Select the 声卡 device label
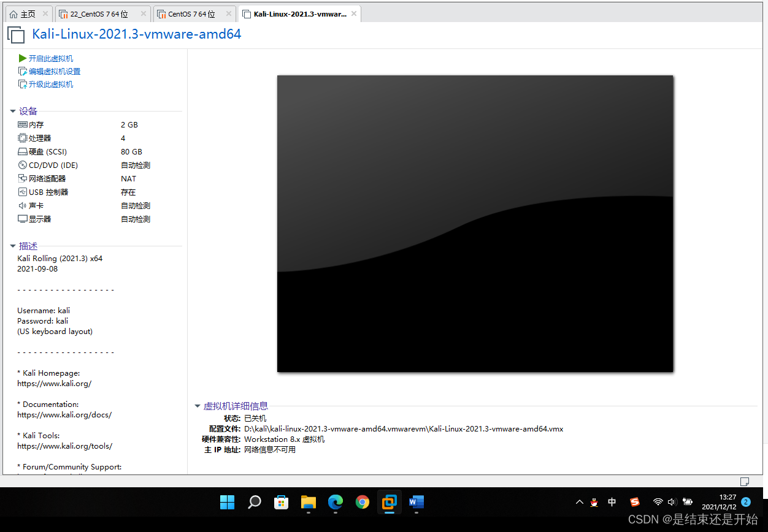Screen dimensions: 768x532 [36, 205]
